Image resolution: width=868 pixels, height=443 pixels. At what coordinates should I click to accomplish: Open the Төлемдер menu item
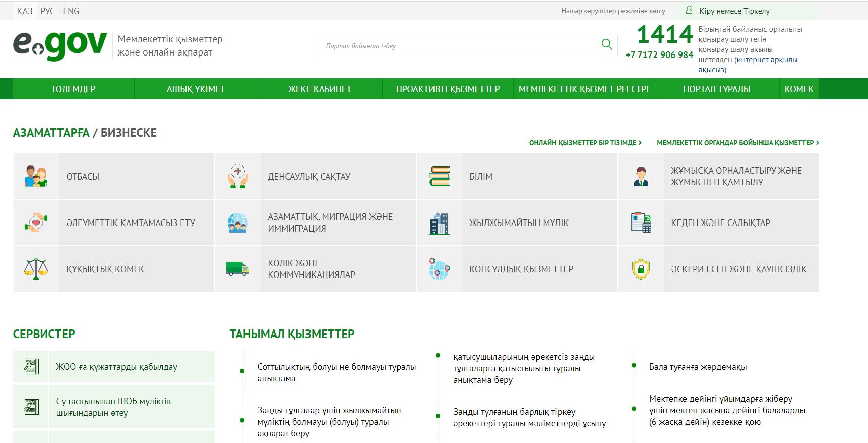(x=73, y=89)
